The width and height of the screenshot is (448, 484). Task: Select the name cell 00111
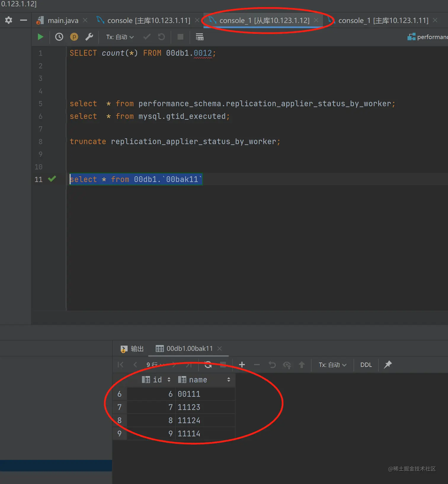[x=206, y=394]
